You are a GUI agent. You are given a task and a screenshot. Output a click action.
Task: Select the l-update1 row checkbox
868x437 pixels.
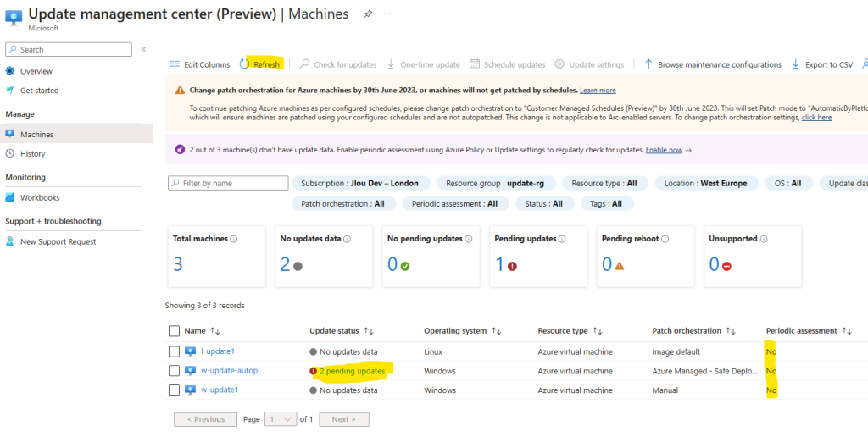174,351
